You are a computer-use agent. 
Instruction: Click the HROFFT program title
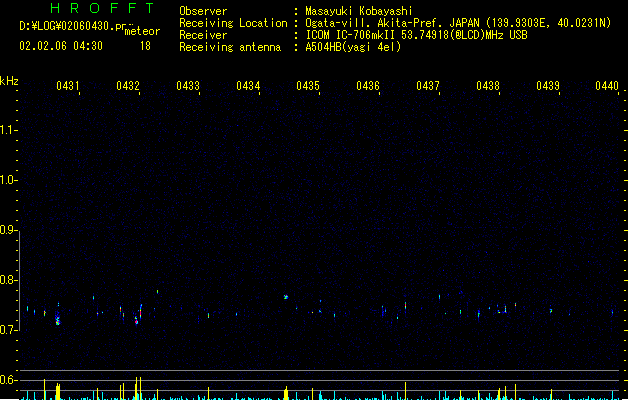coord(103,8)
